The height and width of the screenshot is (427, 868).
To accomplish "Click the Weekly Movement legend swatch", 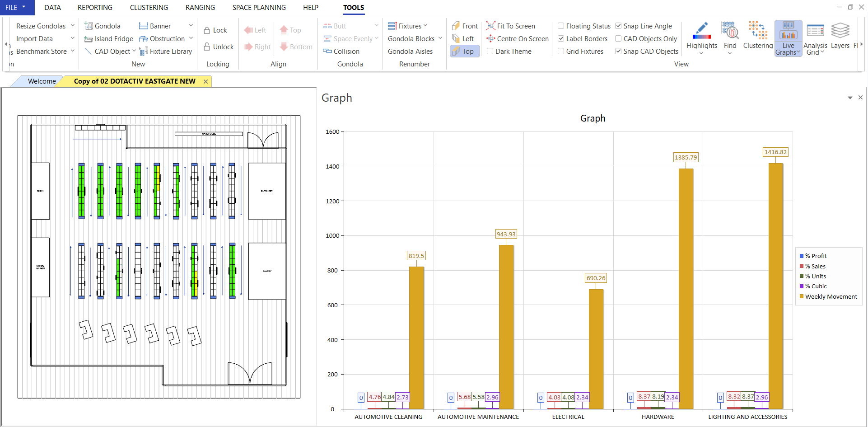I will click(802, 297).
